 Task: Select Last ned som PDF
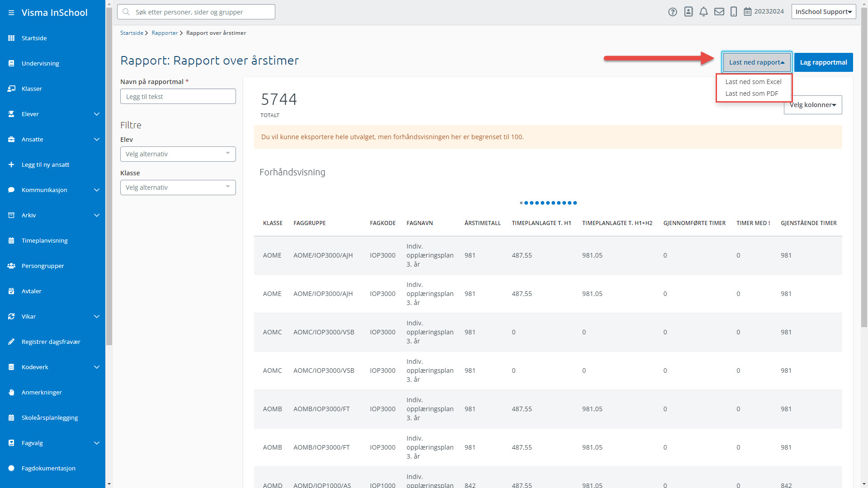click(x=752, y=94)
